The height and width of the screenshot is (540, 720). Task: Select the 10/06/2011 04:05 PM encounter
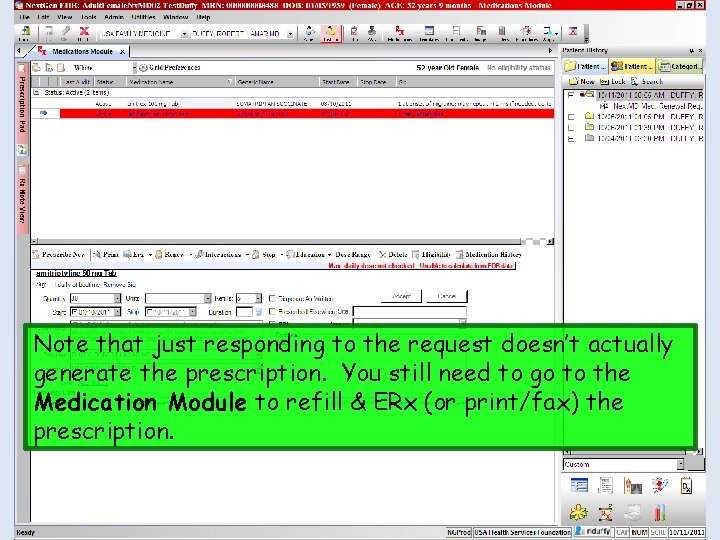pos(650,117)
